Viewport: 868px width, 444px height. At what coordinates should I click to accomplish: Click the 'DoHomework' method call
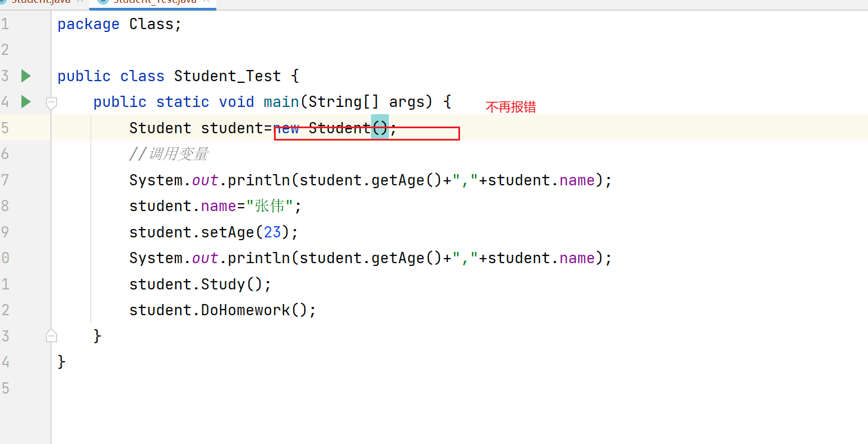(245, 310)
